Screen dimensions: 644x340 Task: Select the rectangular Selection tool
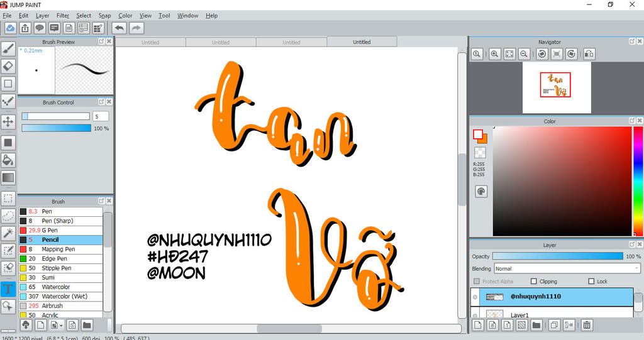[8, 199]
